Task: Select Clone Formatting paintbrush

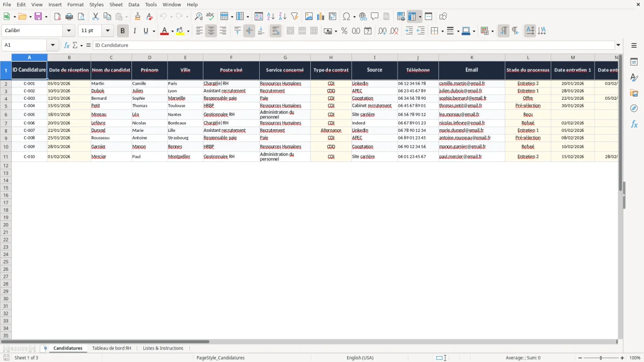Action: click(x=138, y=17)
